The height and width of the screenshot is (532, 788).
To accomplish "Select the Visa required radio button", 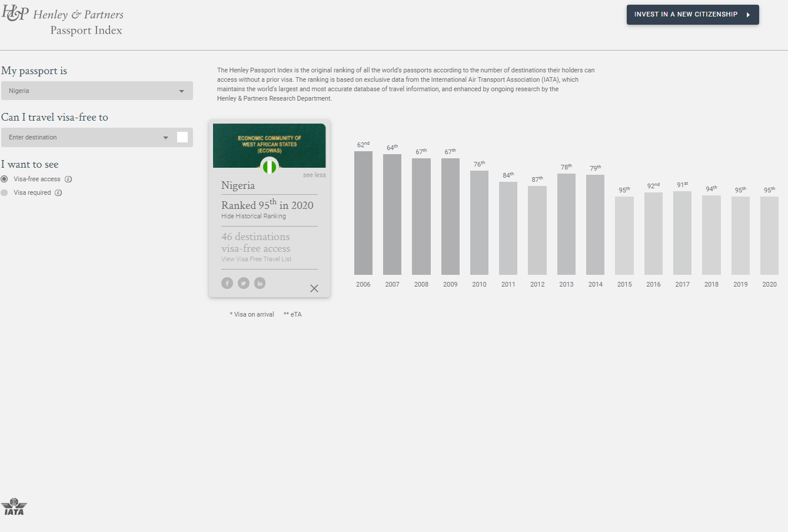I will click(4, 192).
